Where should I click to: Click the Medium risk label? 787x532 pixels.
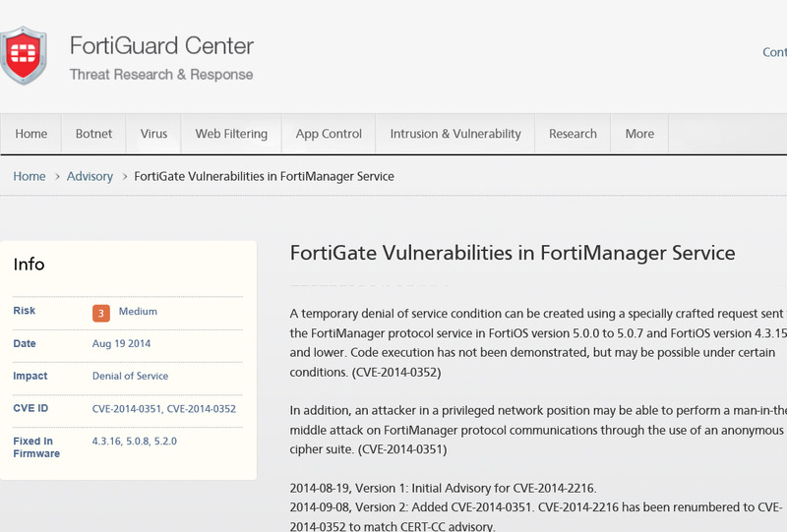click(x=138, y=312)
